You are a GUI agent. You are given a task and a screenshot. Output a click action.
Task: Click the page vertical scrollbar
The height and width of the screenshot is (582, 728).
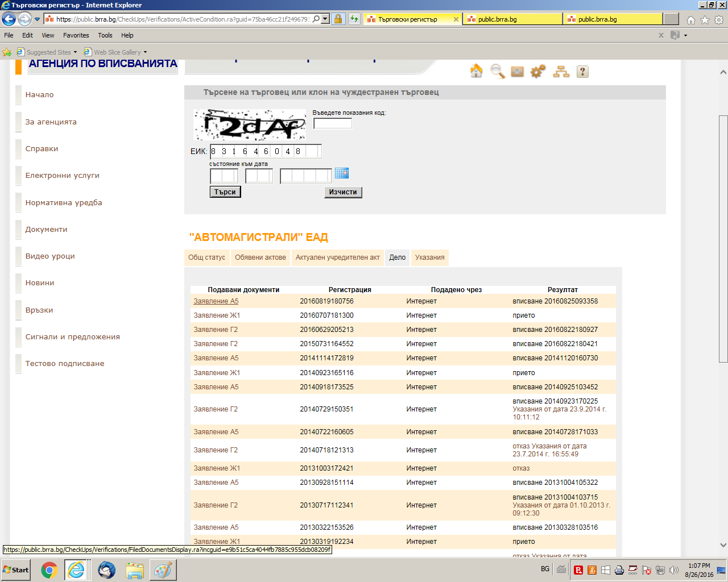[723, 239]
